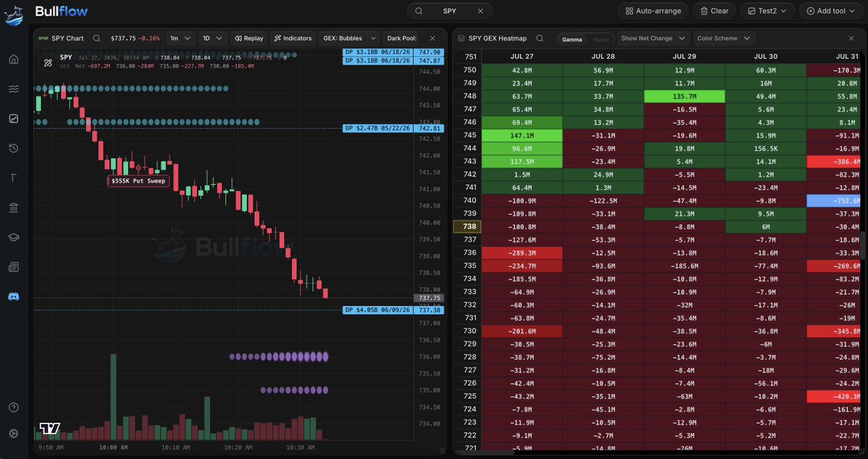Click the layers icon beside SPY GEX Heatmap
The image size is (868, 459).
tap(461, 38)
